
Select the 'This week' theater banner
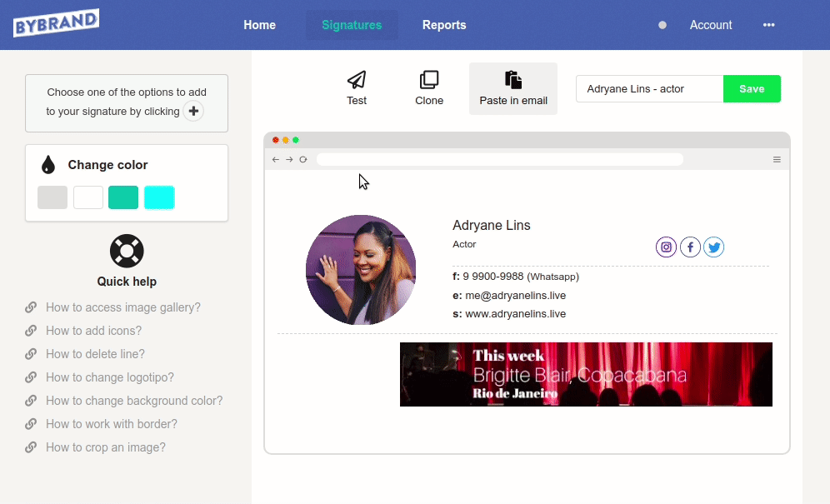(x=586, y=374)
